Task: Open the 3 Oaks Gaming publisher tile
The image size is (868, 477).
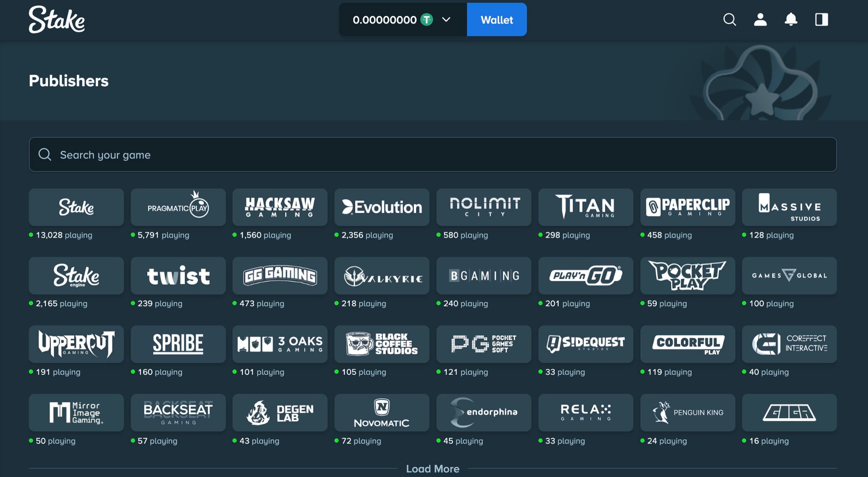Action: click(280, 344)
